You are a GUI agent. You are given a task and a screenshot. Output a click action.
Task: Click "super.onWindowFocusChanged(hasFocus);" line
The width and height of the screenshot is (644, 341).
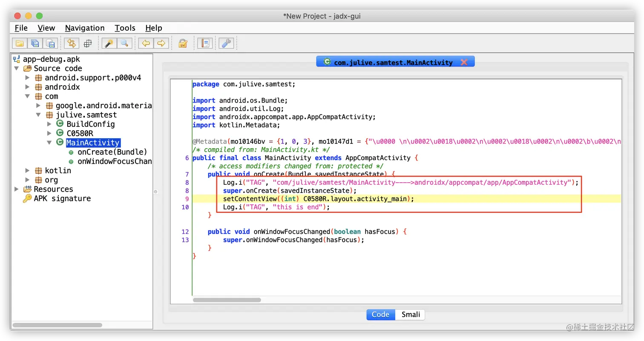pos(293,240)
